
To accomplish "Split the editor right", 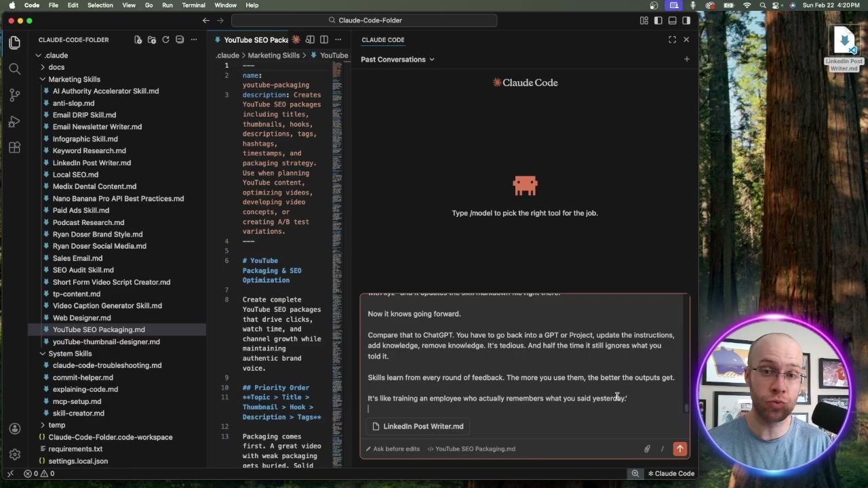I will pyautogui.click(x=324, y=40).
